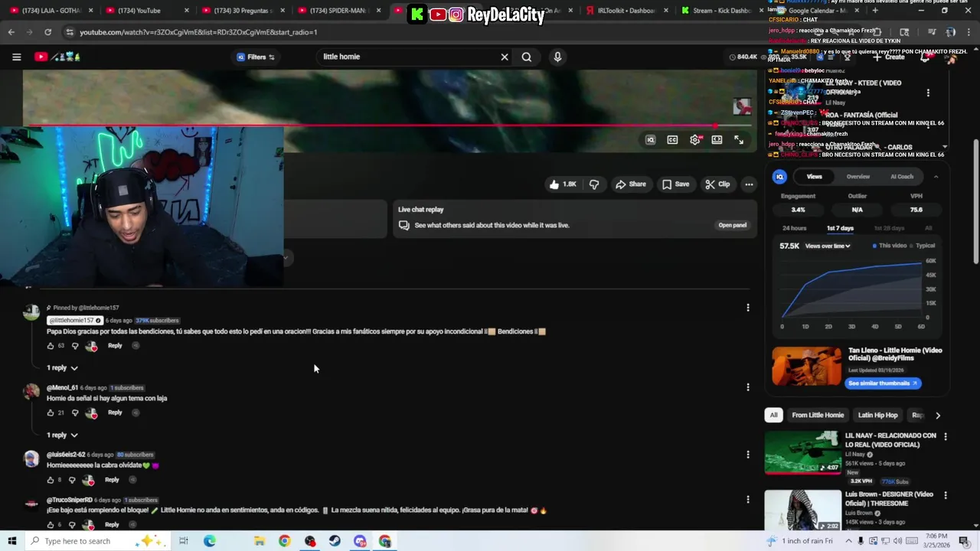Go back with the browser back arrow

11,32
